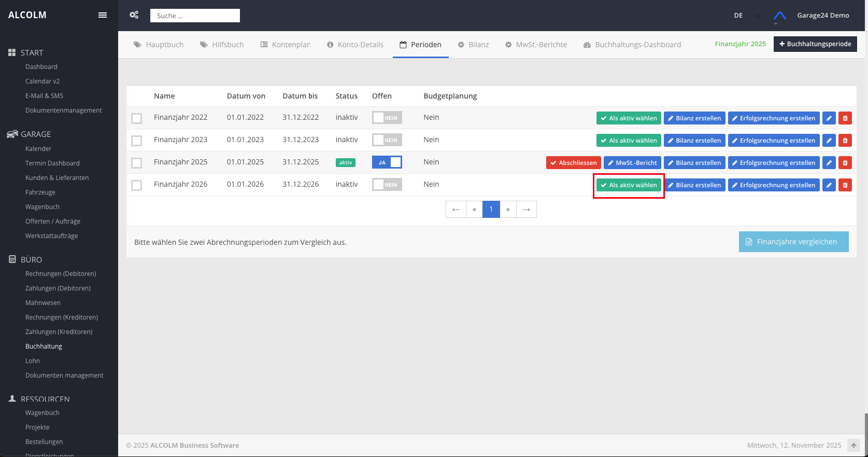The image size is (868, 457).
Task: Click the trash icon for Finanzjahr 2026
Action: tap(845, 185)
